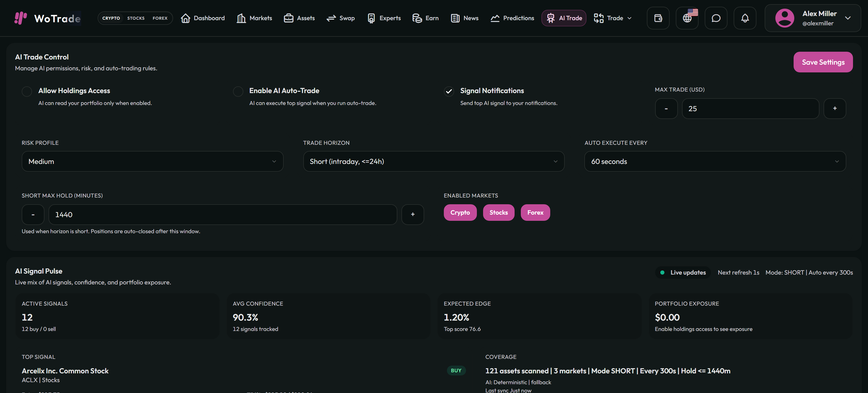Click the WoTrade logo icon
Image resolution: width=868 pixels, height=393 pixels.
point(21,18)
